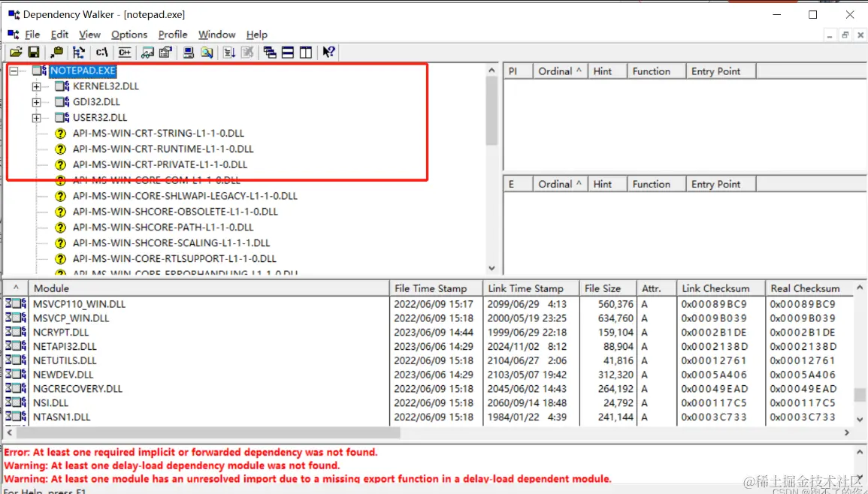Image resolution: width=868 pixels, height=494 pixels.
Task: Click the error line about forwarded dependency
Action: click(x=190, y=452)
